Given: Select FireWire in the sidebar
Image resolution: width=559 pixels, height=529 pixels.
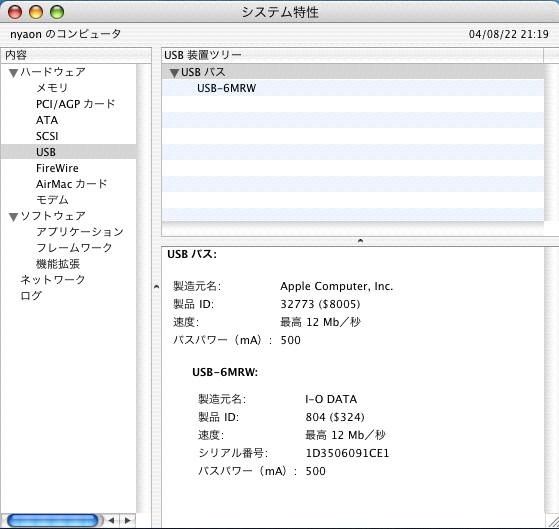Looking at the screenshot, I should 57,168.
